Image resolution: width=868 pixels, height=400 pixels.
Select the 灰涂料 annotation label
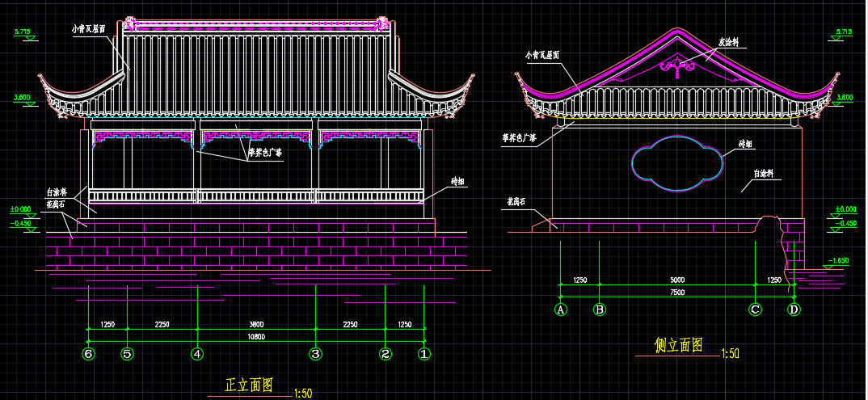point(728,42)
